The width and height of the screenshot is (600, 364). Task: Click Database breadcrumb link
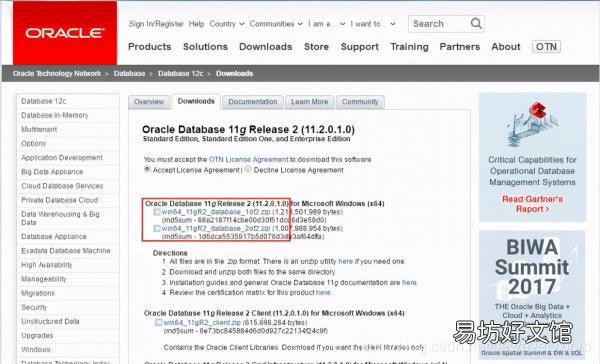click(x=129, y=73)
